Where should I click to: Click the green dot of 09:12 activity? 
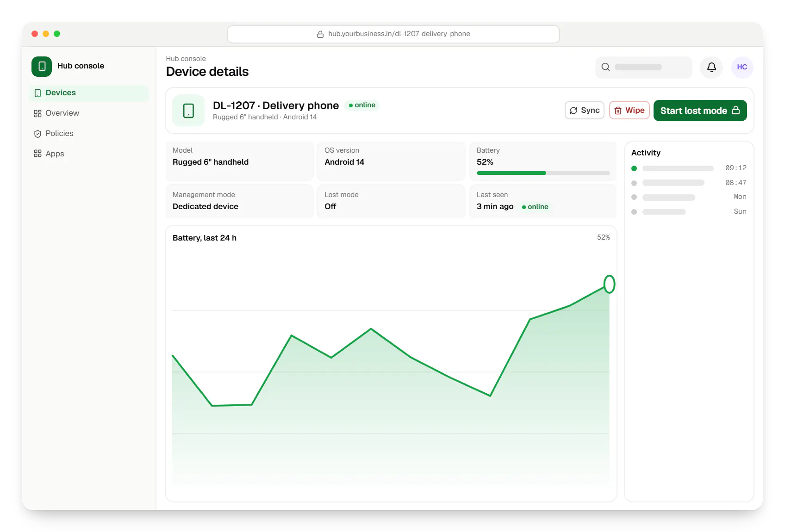pos(634,168)
